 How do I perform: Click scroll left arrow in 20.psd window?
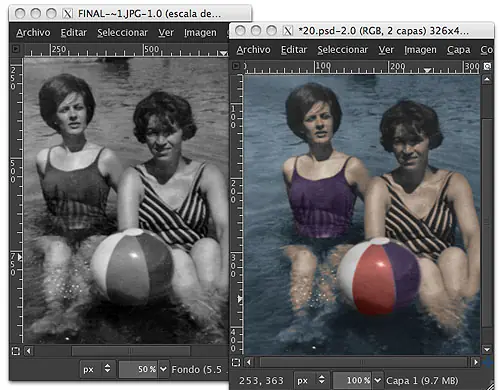pyautogui.click(x=248, y=362)
